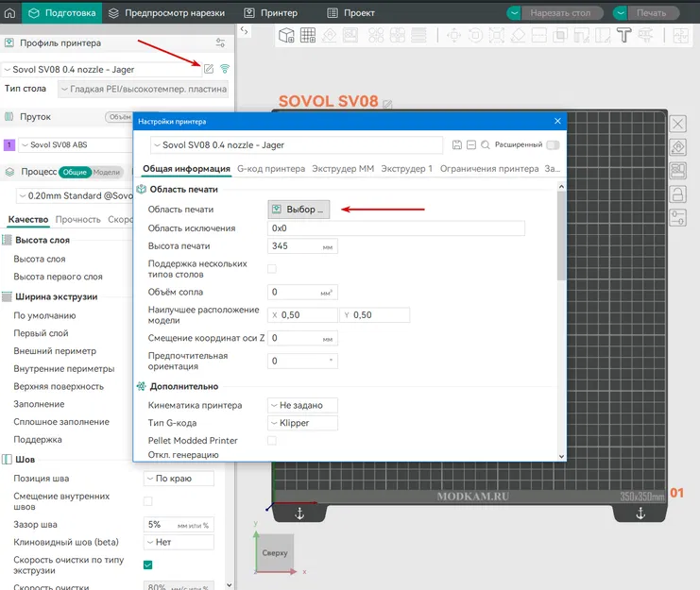
Task: Click the edit printer preset pencil icon
Action: [x=209, y=69]
